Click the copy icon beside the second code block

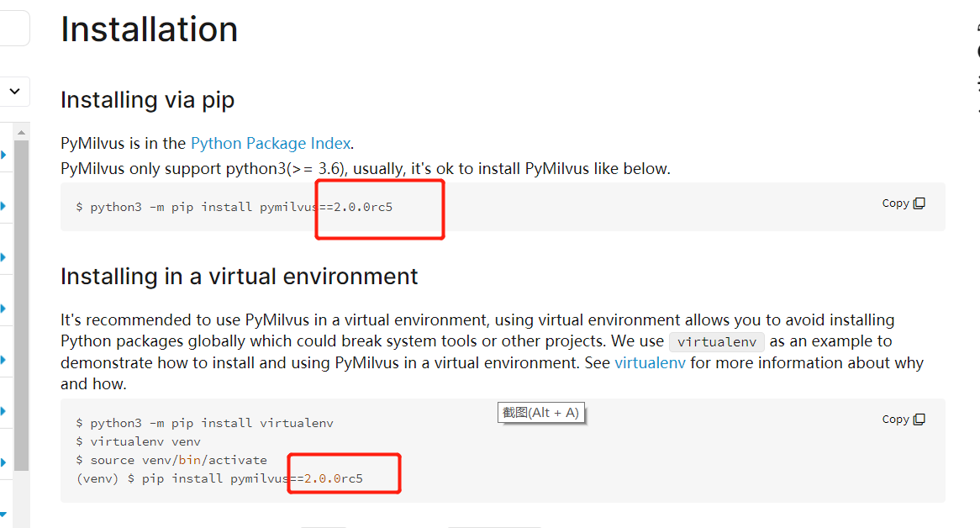[921, 418]
